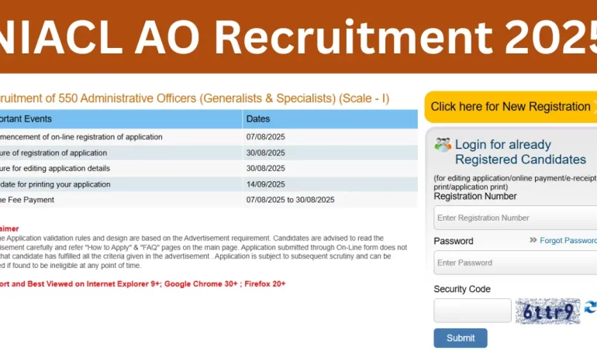Image resolution: width=597 pixels, height=364 pixels.
Task: Focus the Registration Number field
Action: coord(516,218)
